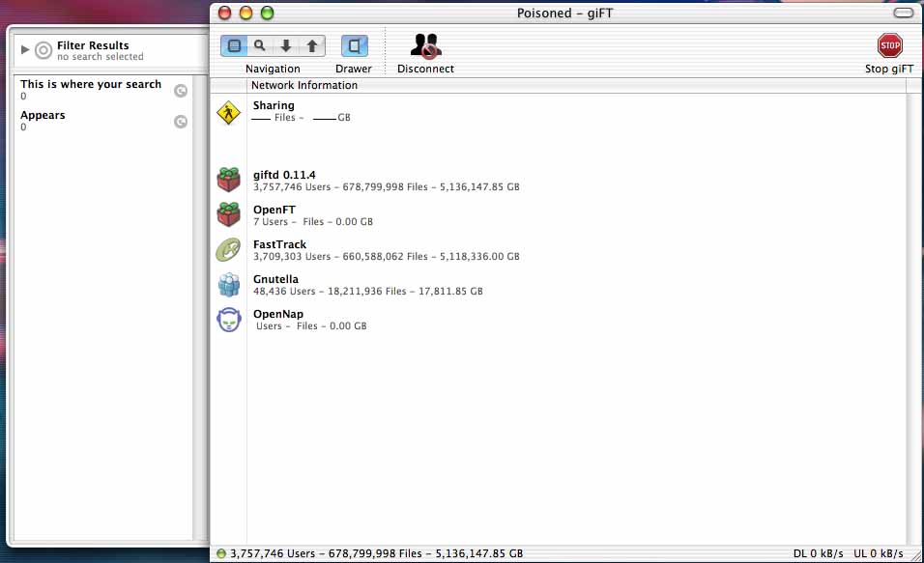Click the Filter Results target icon
924x563 pixels.
pyautogui.click(x=43, y=50)
